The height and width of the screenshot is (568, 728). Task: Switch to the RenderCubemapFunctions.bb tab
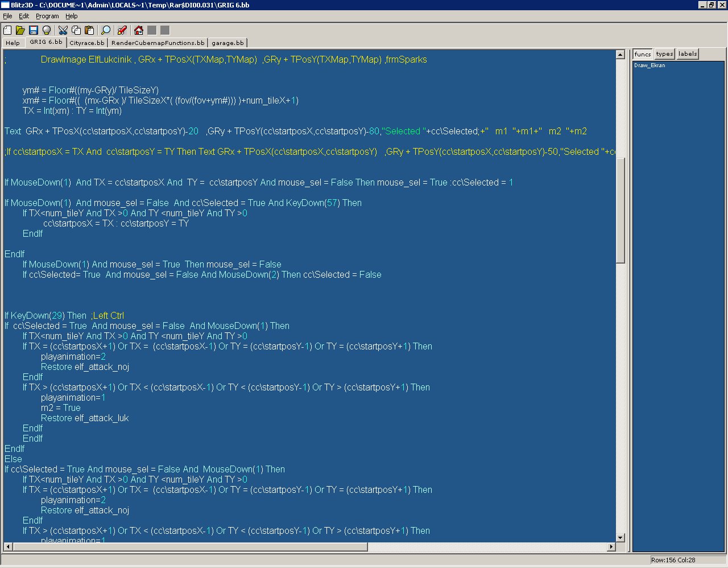pyautogui.click(x=158, y=43)
